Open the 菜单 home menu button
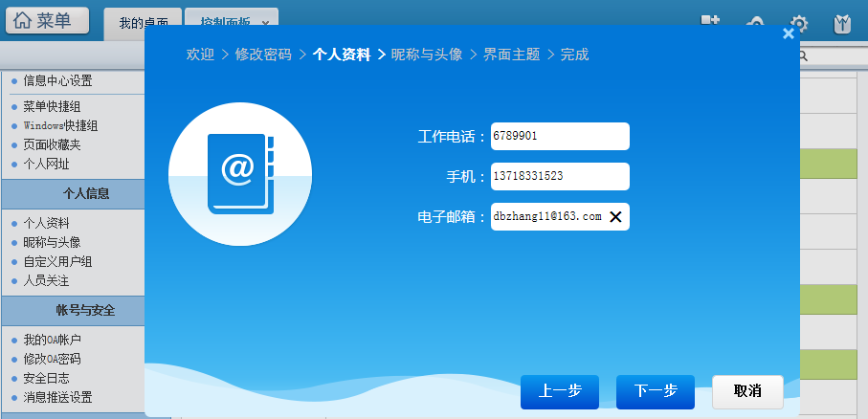Viewport: 868px width, 419px height. coord(47,20)
